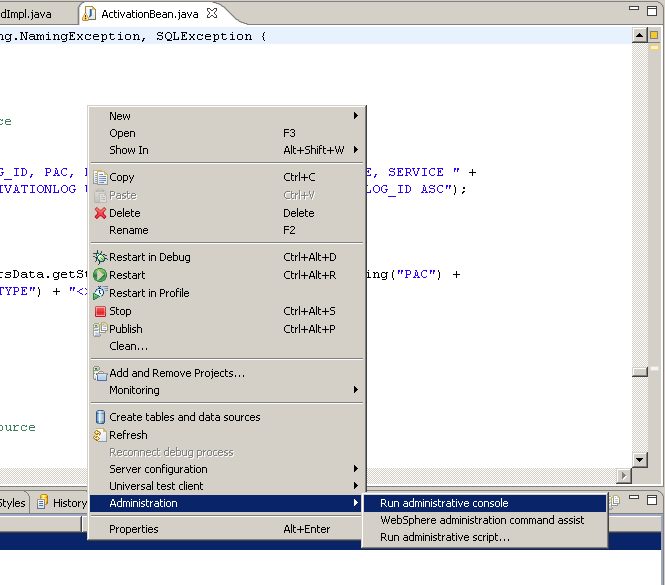Image resolution: width=665 pixels, height=585 pixels.
Task: Click the red Delete X icon
Action: [101, 213]
